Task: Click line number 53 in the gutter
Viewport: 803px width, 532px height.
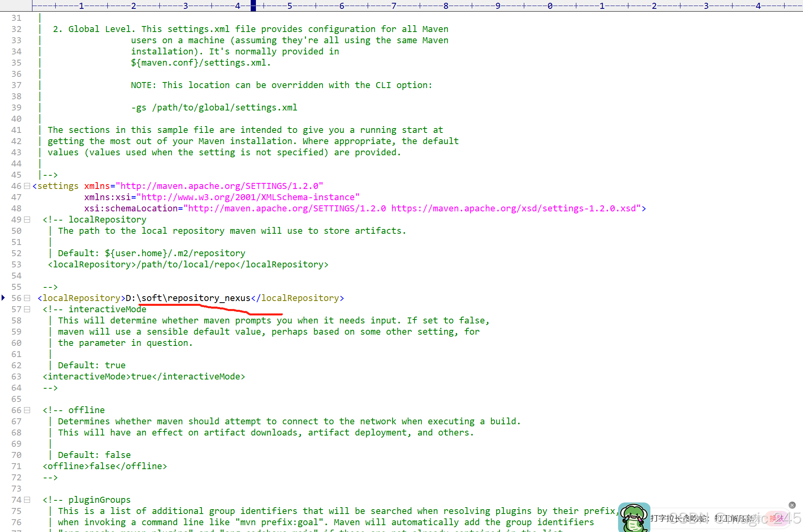Action: point(16,264)
